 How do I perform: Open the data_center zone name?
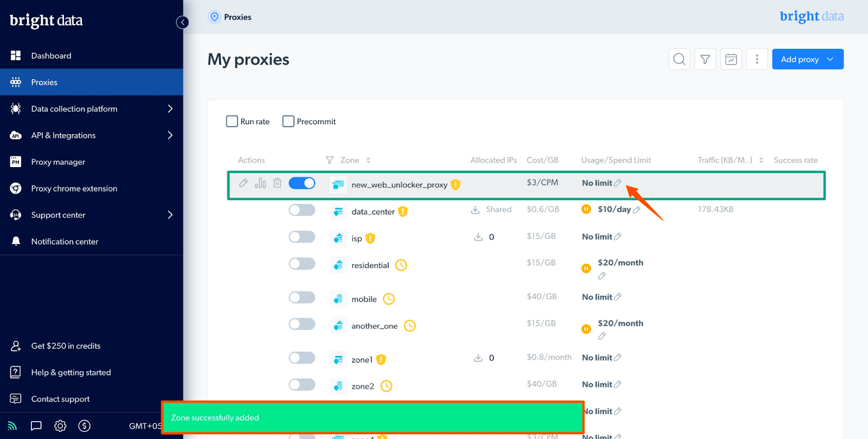[373, 212]
